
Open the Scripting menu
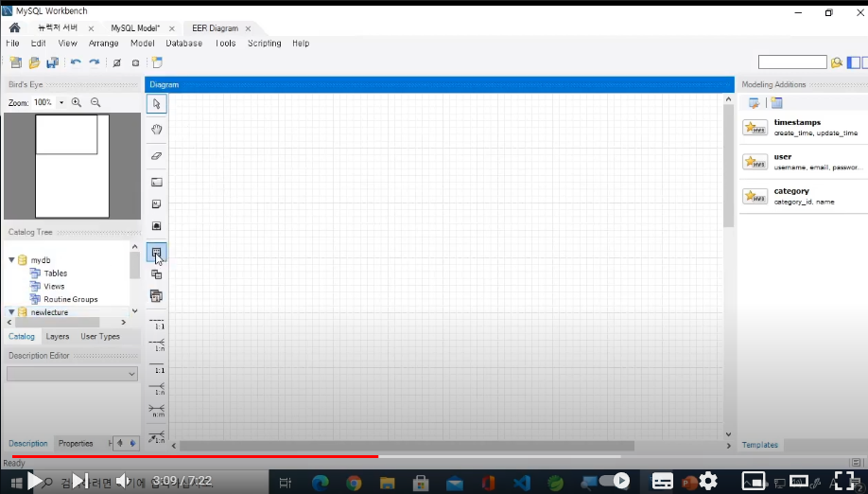[265, 44]
